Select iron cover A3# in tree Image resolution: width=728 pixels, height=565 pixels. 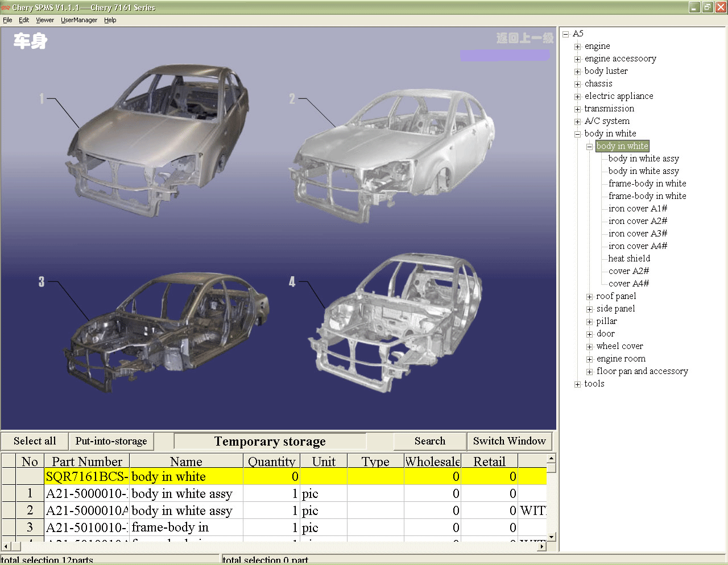coord(638,234)
